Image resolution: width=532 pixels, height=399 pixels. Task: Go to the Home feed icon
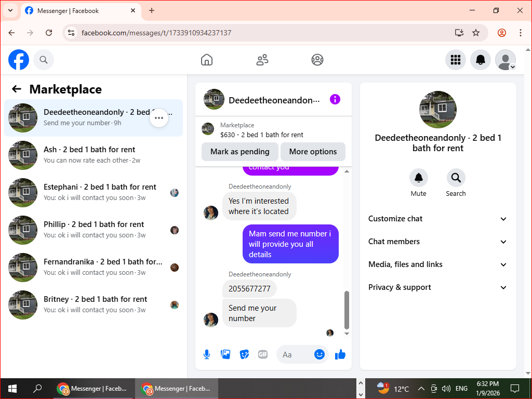tap(207, 60)
